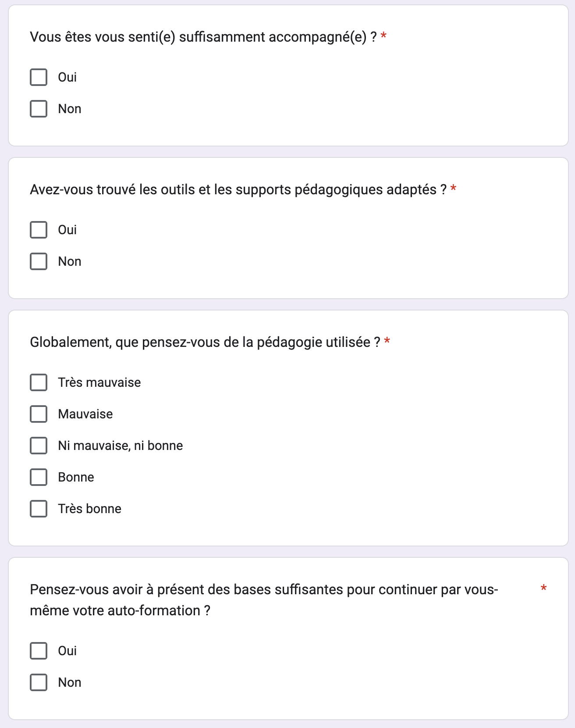Tick 'Oui' for outils et supports pédagogiques
The width and height of the screenshot is (575, 728).
point(39,230)
